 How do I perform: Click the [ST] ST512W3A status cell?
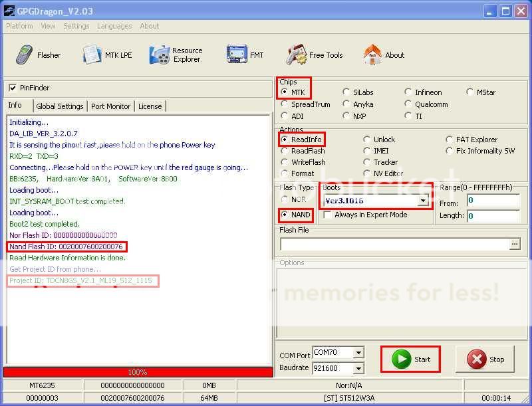(349, 398)
